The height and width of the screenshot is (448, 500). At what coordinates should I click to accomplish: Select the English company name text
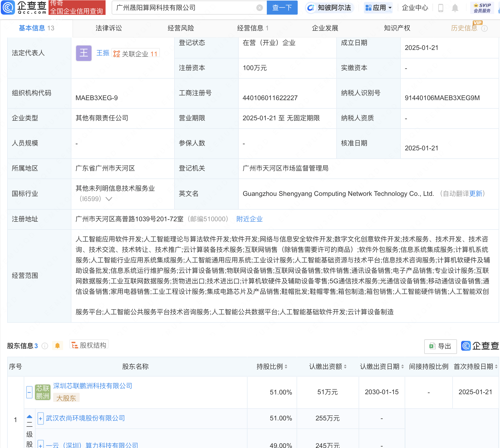(x=338, y=194)
